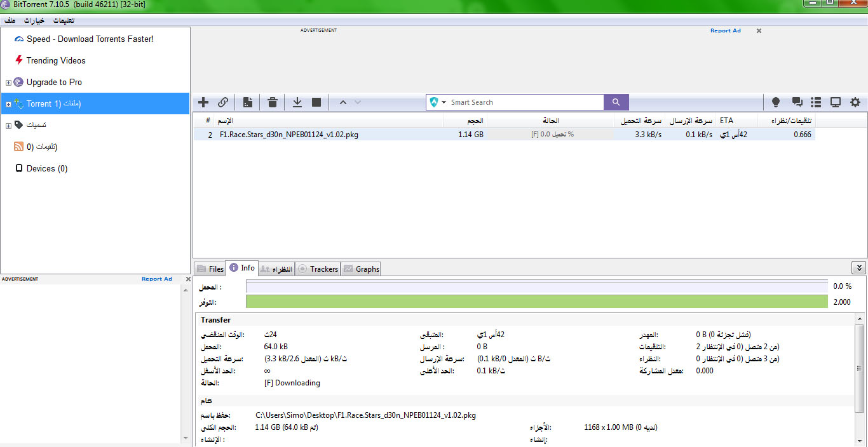Click the Create New Torrent file icon

tap(248, 102)
